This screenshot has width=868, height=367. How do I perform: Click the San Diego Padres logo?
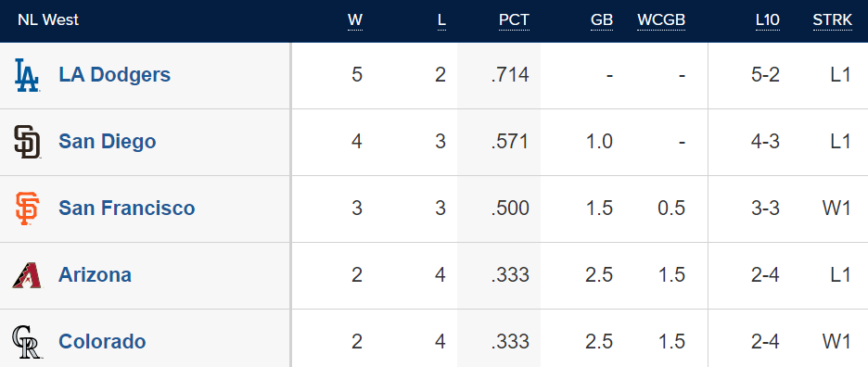pos(27,142)
